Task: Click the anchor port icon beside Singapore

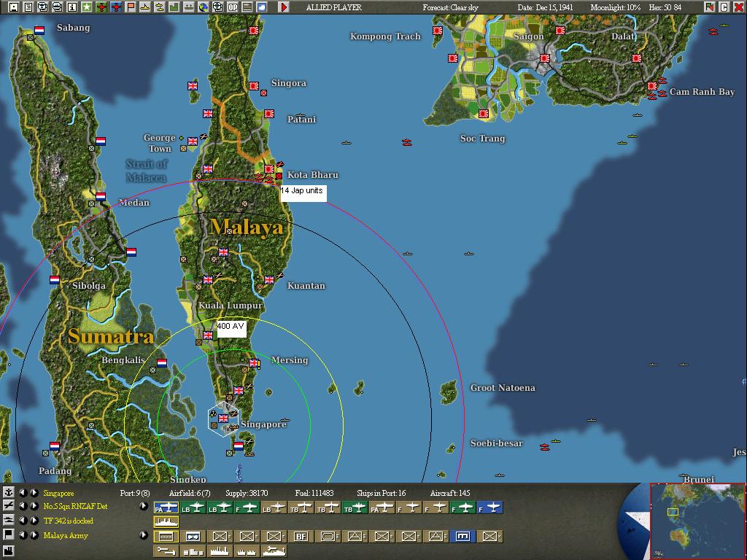Action: pyautogui.click(x=8, y=492)
